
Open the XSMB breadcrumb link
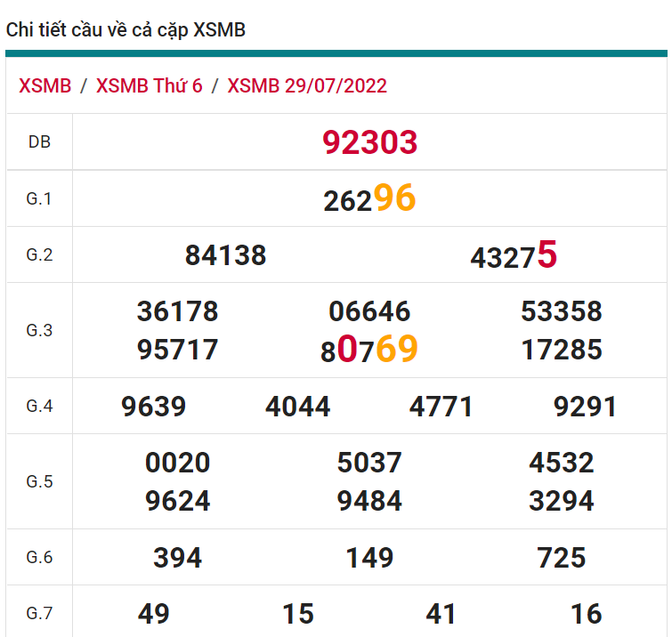(45, 85)
